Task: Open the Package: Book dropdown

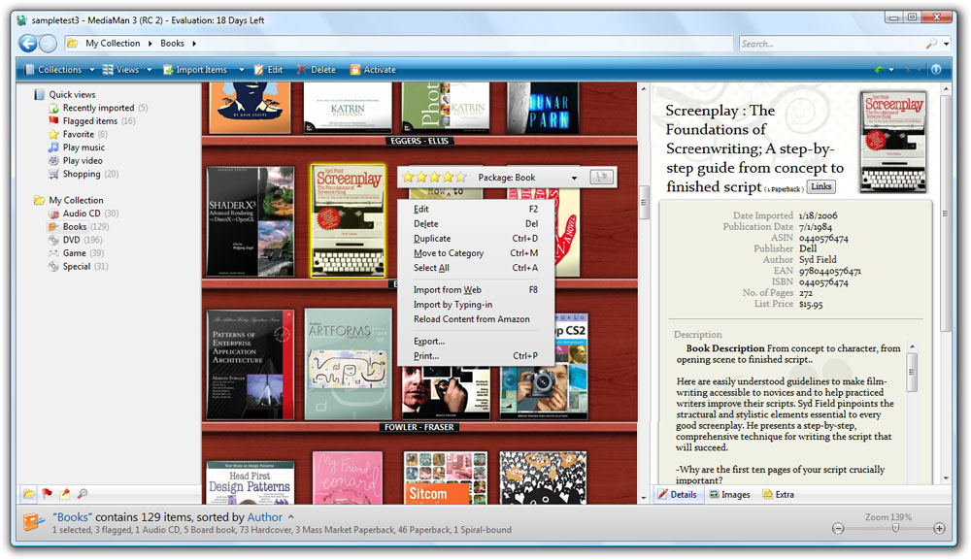Action: point(527,178)
